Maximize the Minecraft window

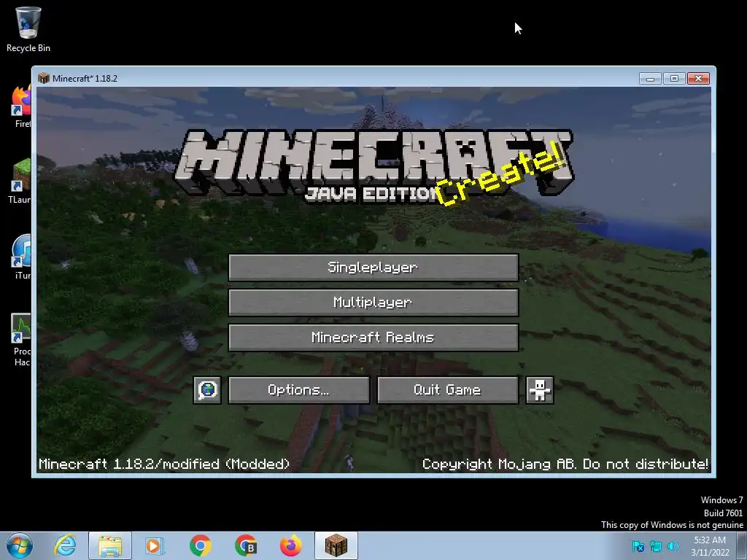[674, 79]
